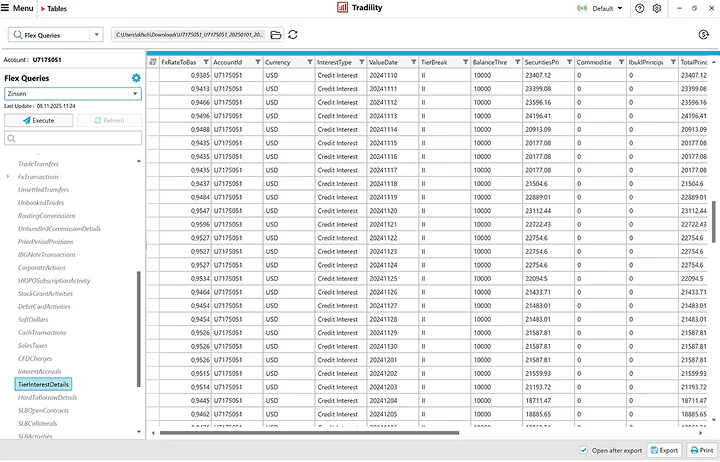This screenshot has height=462, width=720.
Task: Open the help question mark icon
Action: (640, 8)
